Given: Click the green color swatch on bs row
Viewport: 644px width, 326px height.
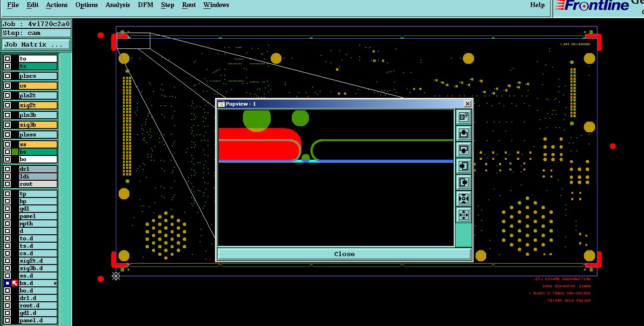Looking at the screenshot, I should (x=15, y=152).
